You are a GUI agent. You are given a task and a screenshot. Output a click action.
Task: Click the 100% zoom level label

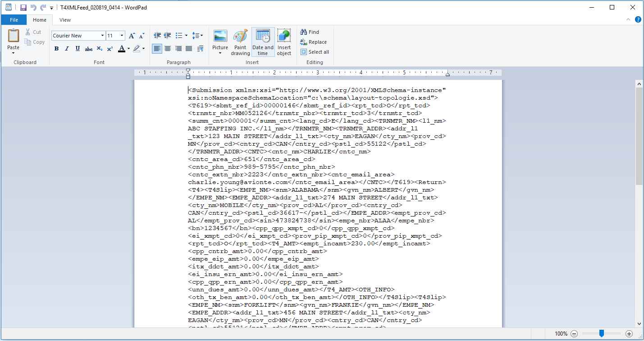561,334
